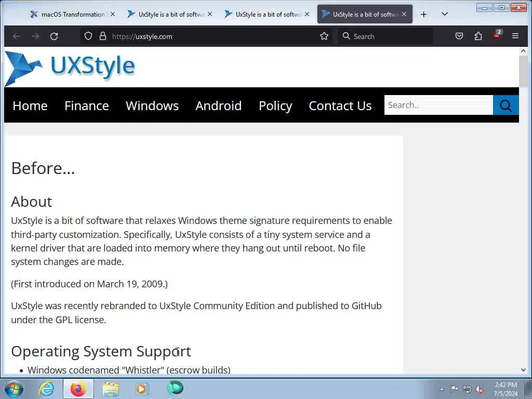The height and width of the screenshot is (399, 532).
Task: Click the uBlock extension icon with badge
Action: (497, 35)
